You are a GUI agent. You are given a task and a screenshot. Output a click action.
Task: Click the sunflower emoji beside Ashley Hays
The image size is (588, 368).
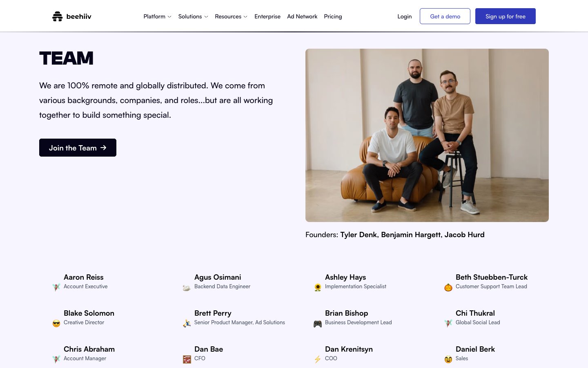coord(318,287)
